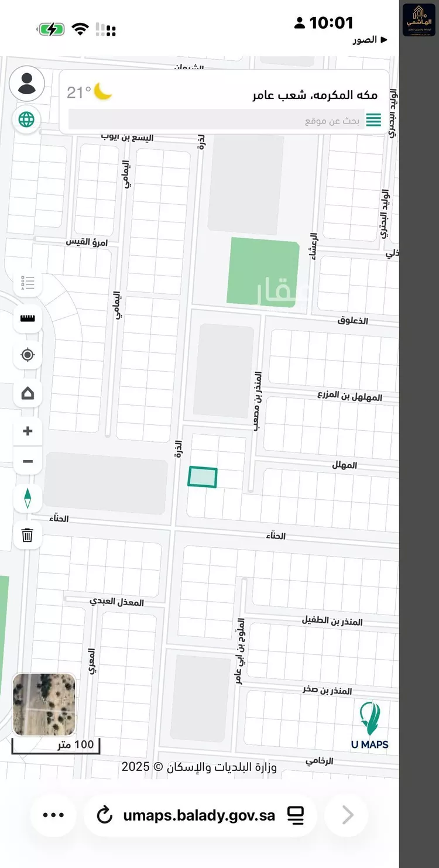Screen dimensions: 439x868
Task: Tap the وزارة البلديات والإسكان copyright text
Action: (x=199, y=767)
